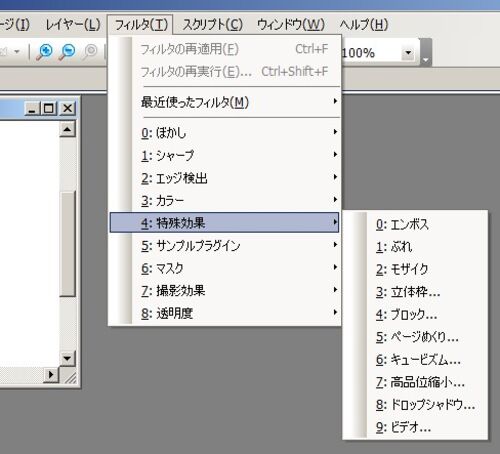Open the ウィンドウ(W) menu
The height and width of the screenshot is (454, 500).
[291, 25]
